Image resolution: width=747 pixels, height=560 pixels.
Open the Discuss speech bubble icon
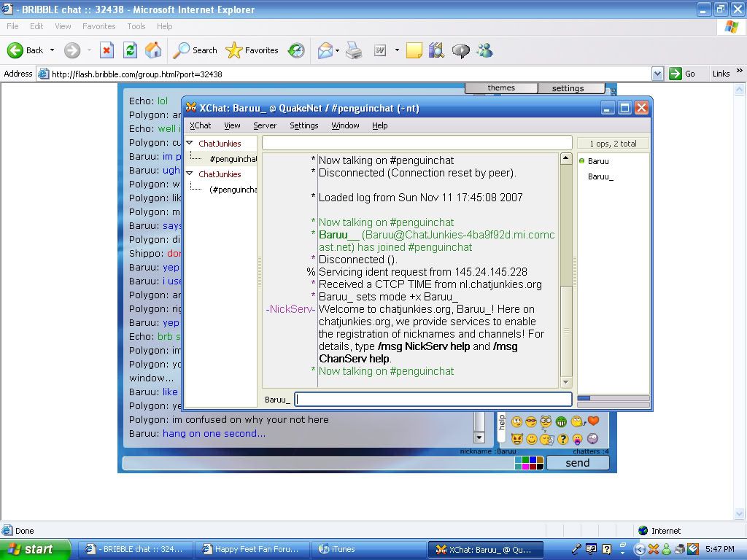point(460,50)
